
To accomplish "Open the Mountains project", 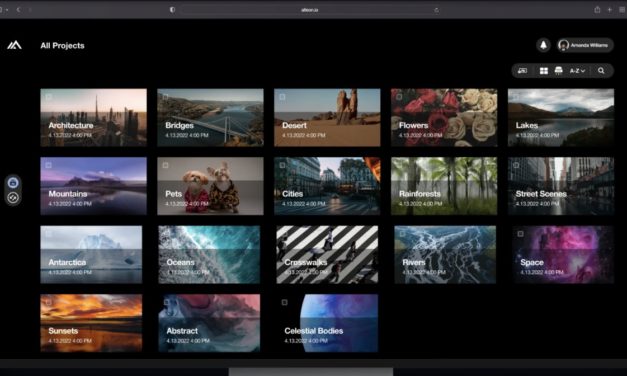I will (x=94, y=186).
